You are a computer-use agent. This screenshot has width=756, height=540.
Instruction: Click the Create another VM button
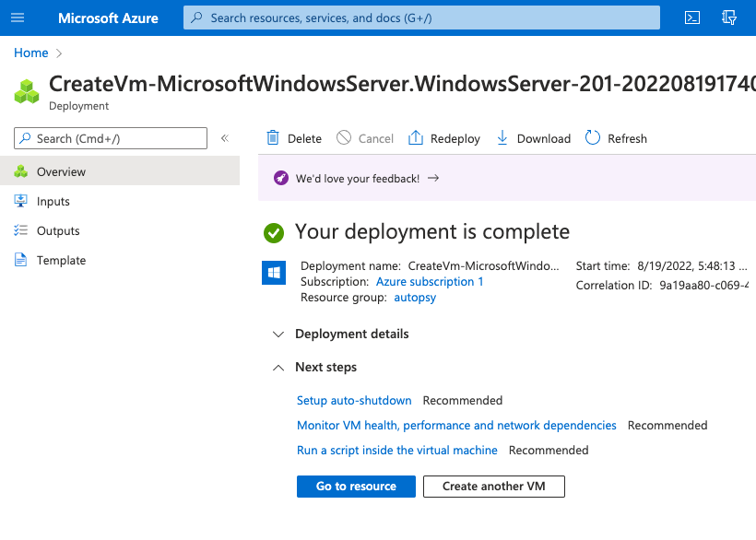pos(493,487)
